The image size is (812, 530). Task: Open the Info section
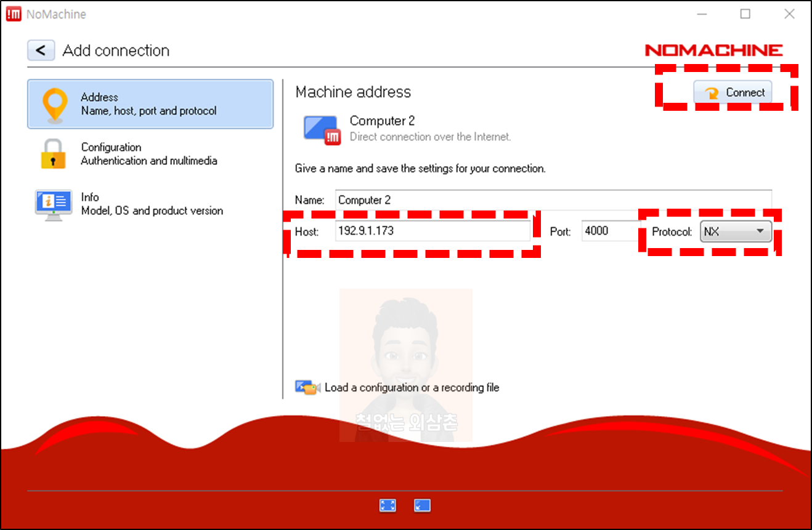[x=150, y=204]
